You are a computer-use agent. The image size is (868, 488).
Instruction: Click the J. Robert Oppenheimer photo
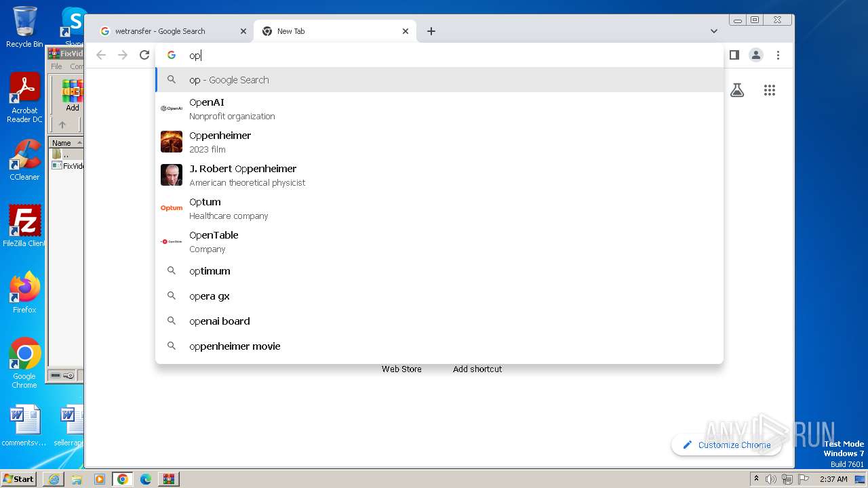pyautogui.click(x=172, y=175)
